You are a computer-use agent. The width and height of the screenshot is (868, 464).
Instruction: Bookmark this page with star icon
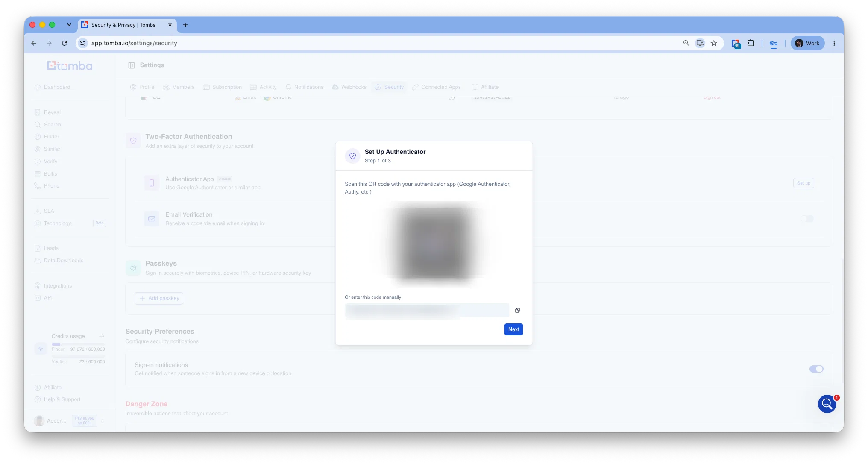tap(714, 43)
